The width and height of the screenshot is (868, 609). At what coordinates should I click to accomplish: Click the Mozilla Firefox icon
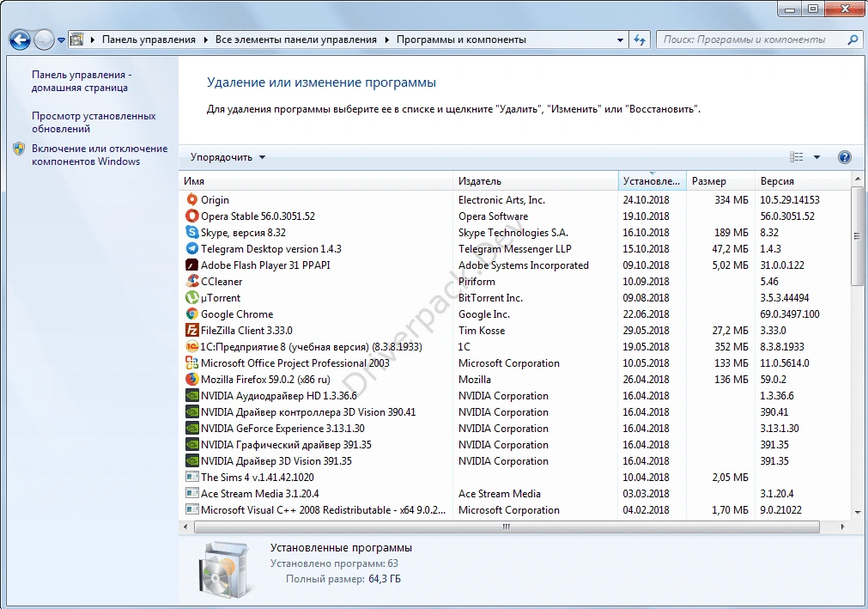(191, 380)
